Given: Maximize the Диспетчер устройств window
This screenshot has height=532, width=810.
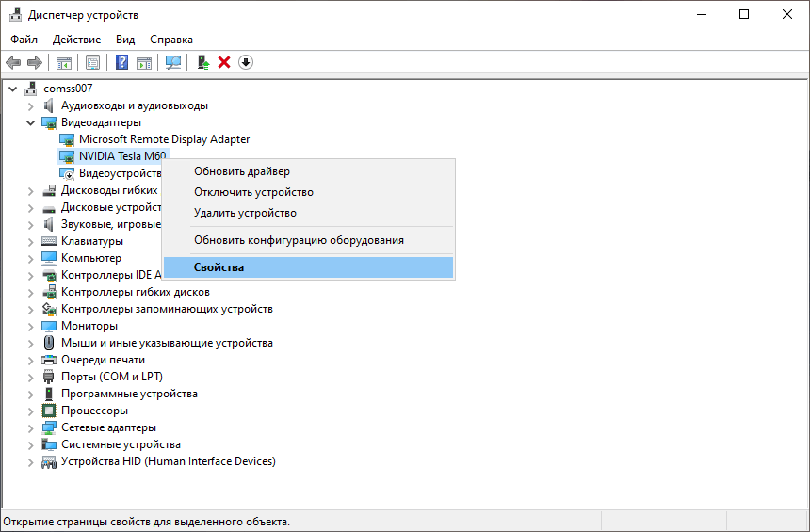Looking at the screenshot, I should [744, 14].
